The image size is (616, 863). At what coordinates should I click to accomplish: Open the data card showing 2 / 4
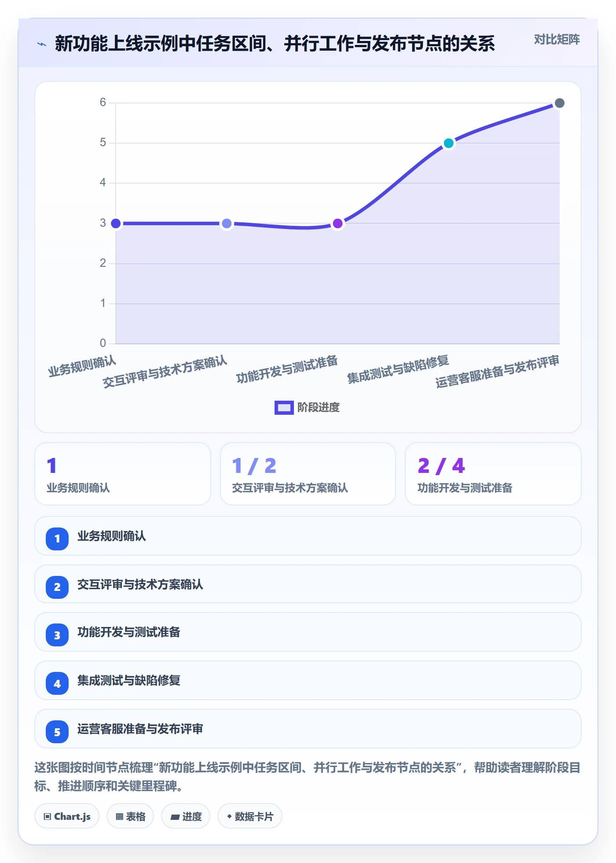pos(493,474)
